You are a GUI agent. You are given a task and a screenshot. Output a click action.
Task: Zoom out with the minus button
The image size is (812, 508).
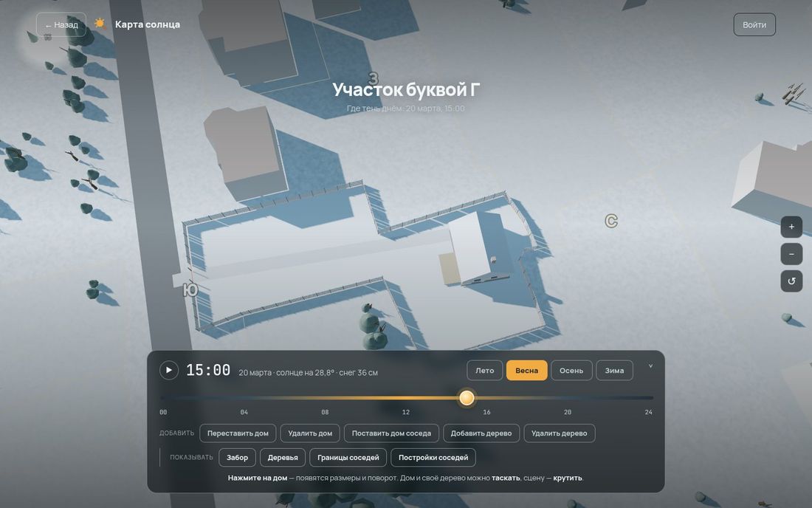(791, 254)
